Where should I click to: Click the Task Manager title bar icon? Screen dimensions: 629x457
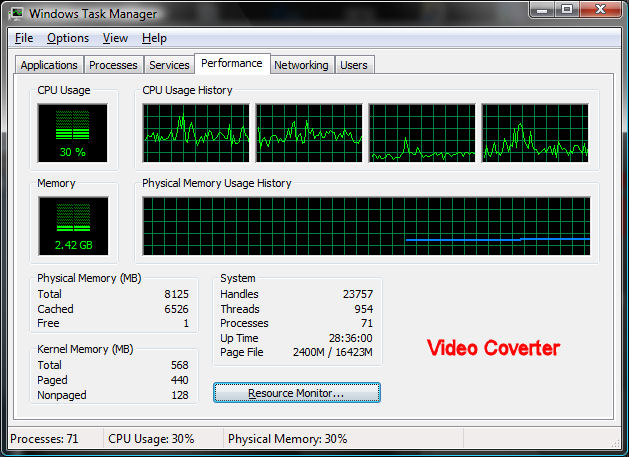16,14
